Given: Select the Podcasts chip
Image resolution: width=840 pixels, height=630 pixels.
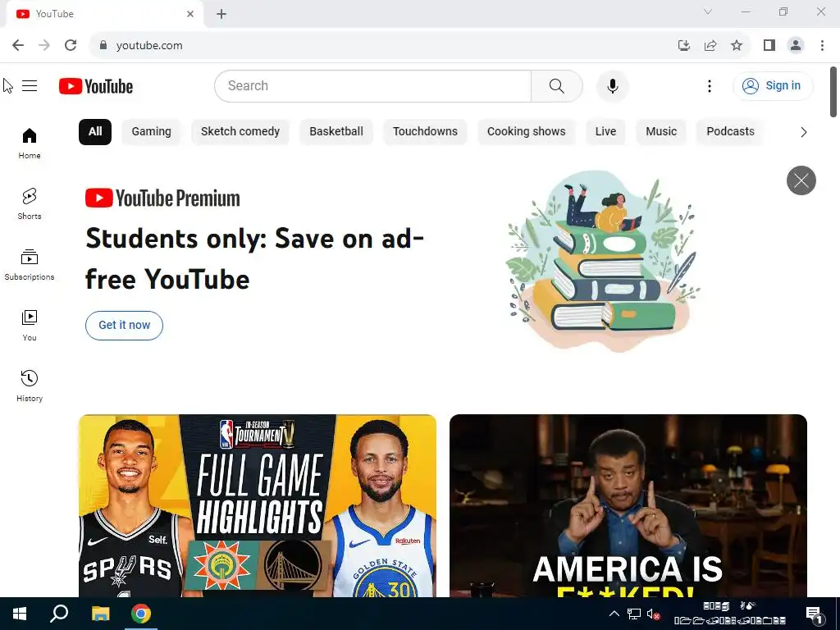Looking at the screenshot, I should click(730, 132).
